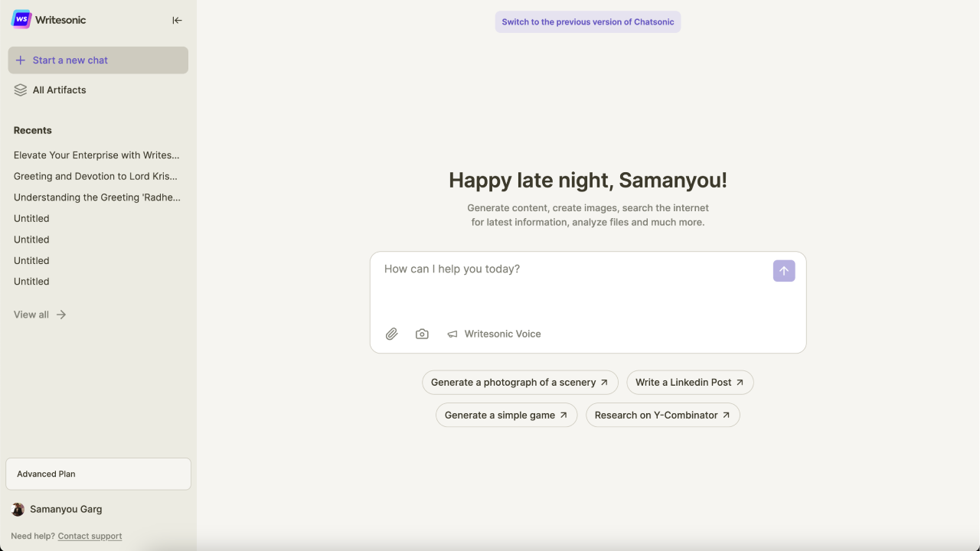The height and width of the screenshot is (551, 980).
Task: Open 'Greeting and Devotion to Lord Kris...' chat
Action: coord(96,176)
